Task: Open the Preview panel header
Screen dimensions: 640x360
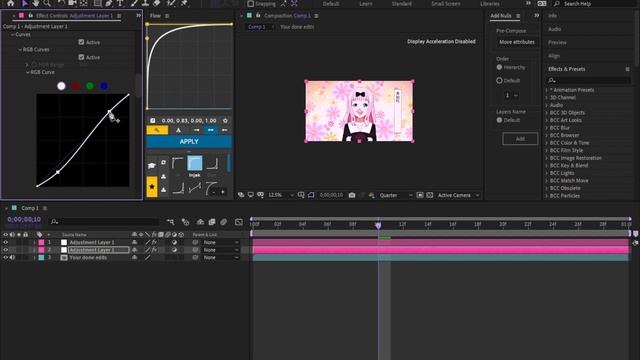Action: click(557, 42)
